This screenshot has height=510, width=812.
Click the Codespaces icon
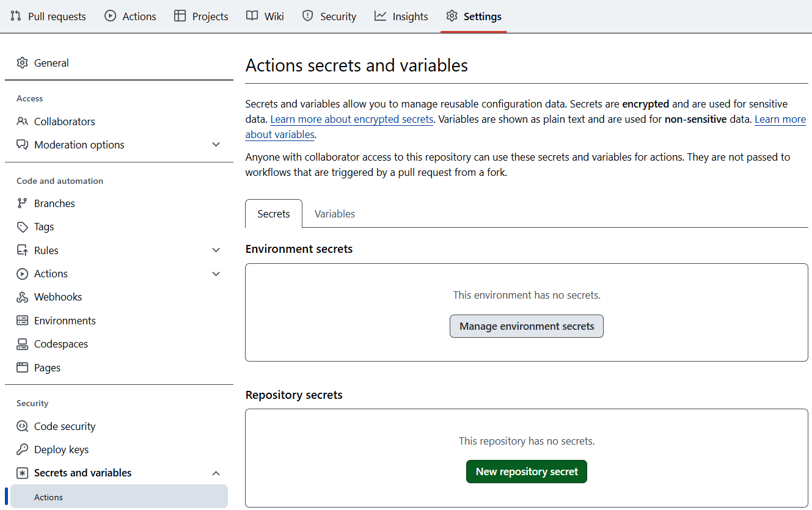pyautogui.click(x=23, y=344)
